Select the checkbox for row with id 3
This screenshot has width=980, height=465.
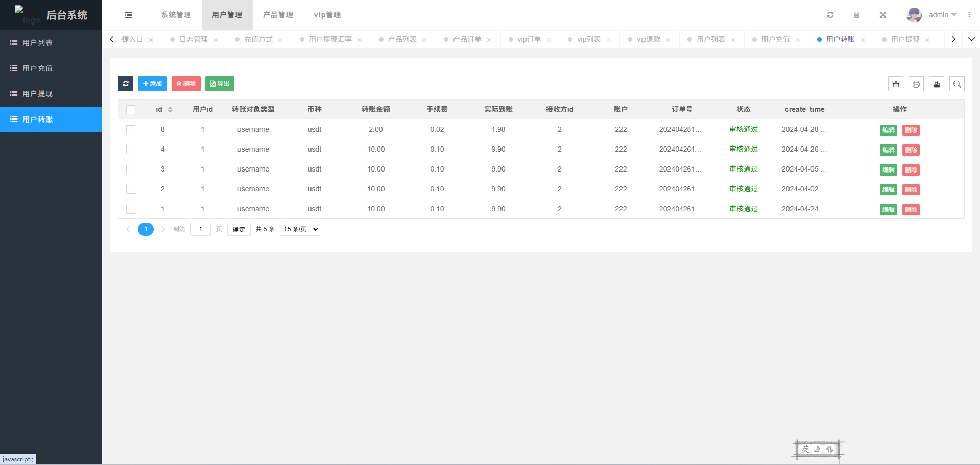coord(131,169)
